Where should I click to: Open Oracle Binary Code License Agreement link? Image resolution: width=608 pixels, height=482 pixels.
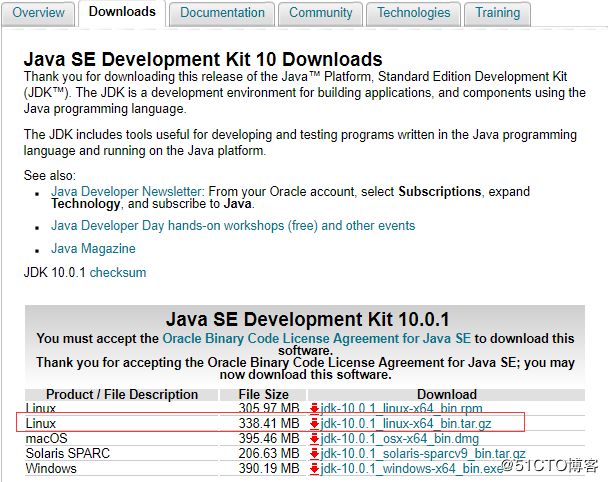316,339
